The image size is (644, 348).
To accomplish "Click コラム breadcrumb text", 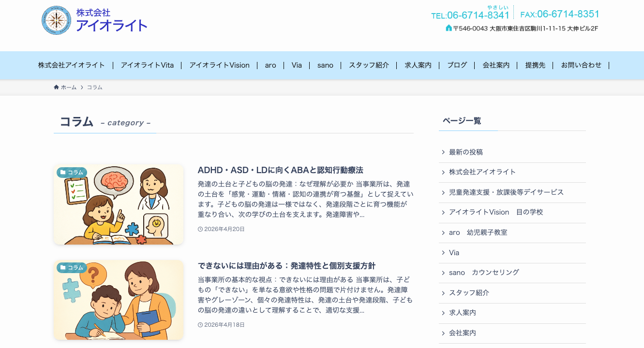I will pyautogui.click(x=95, y=87).
